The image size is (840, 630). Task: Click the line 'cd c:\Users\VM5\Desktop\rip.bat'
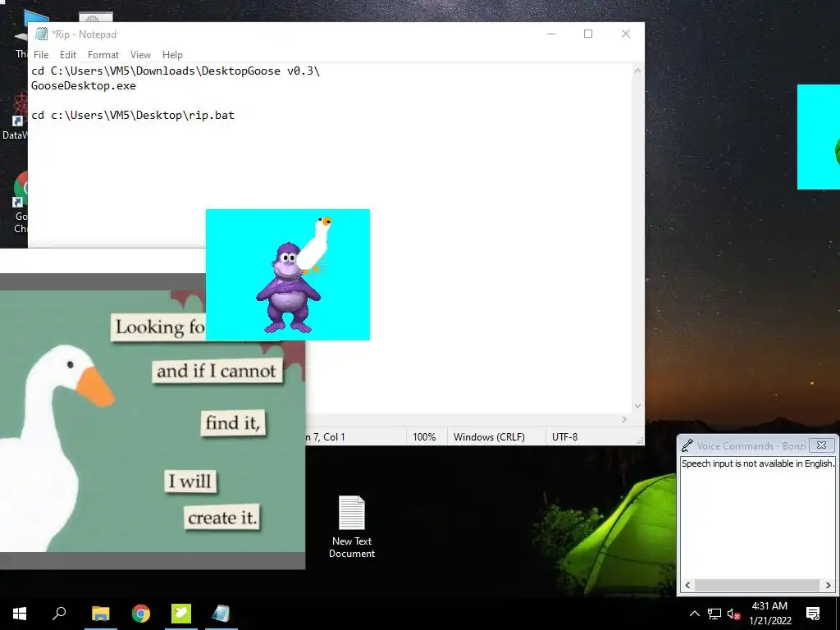coord(133,115)
